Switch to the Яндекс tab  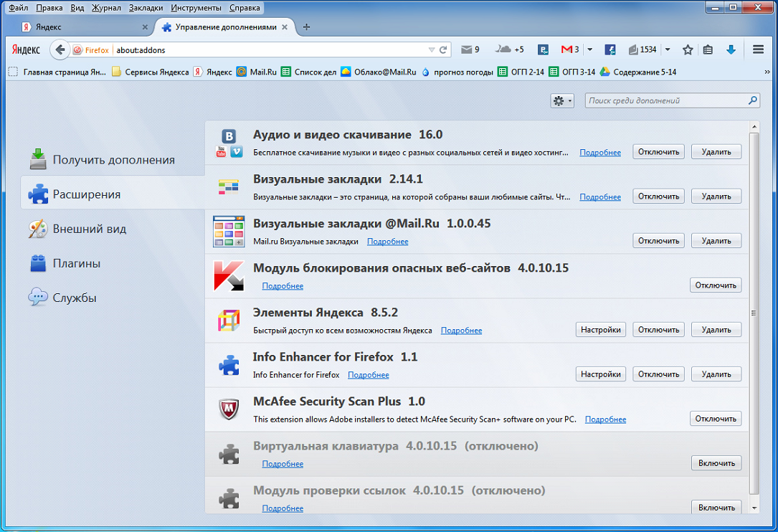(85, 27)
